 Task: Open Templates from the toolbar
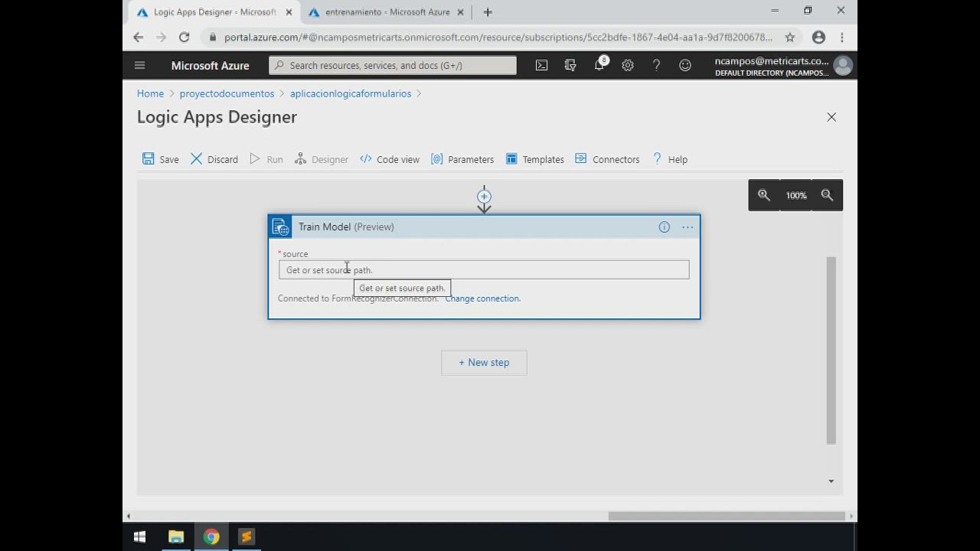click(535, 159)
